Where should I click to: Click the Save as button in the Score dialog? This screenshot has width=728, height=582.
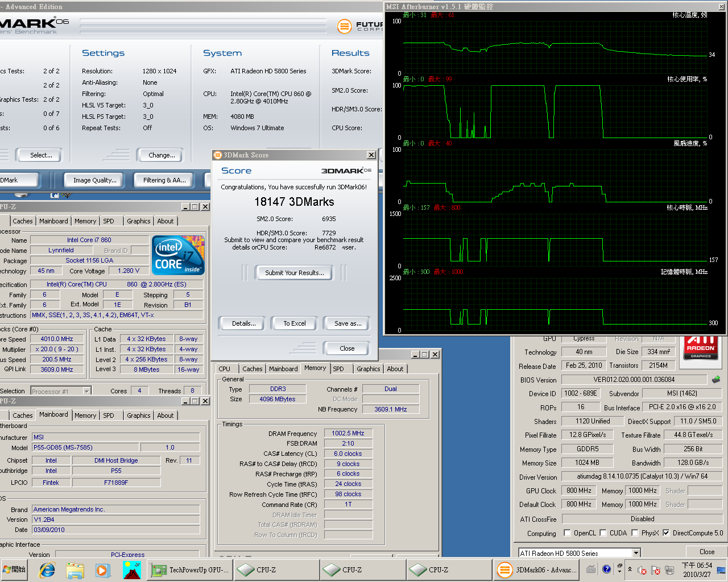(x=348, y=323)
